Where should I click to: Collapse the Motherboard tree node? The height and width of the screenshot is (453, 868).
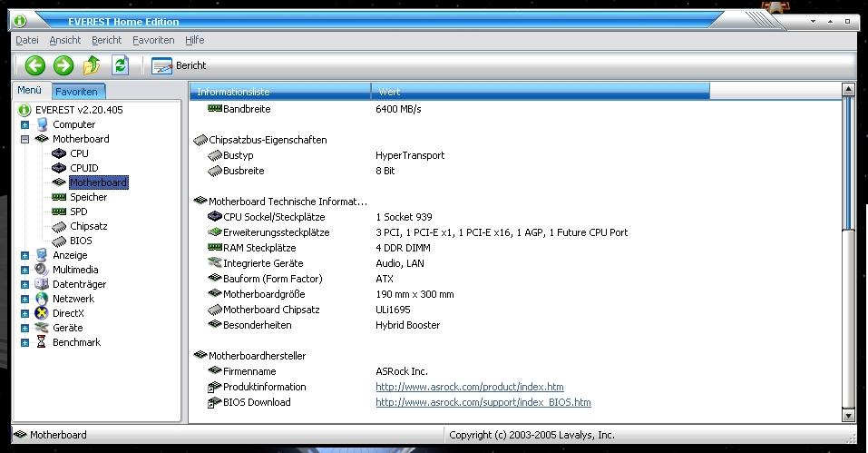click(x=25, y=139)
